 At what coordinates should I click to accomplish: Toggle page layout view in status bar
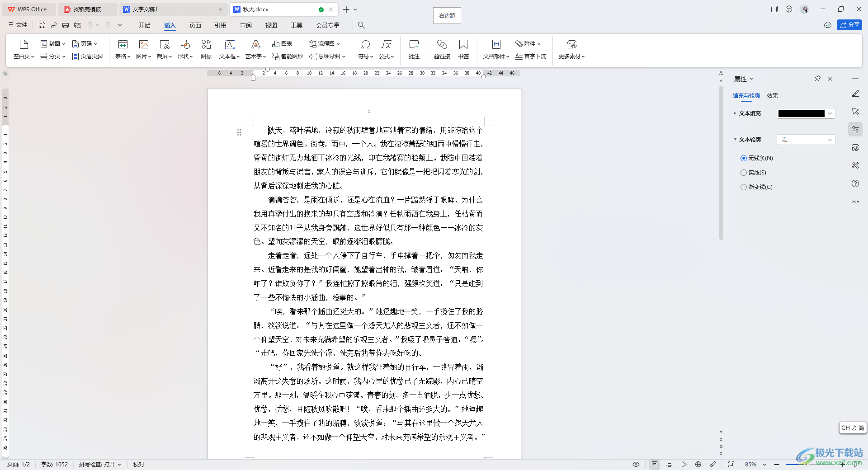point(654,465)
